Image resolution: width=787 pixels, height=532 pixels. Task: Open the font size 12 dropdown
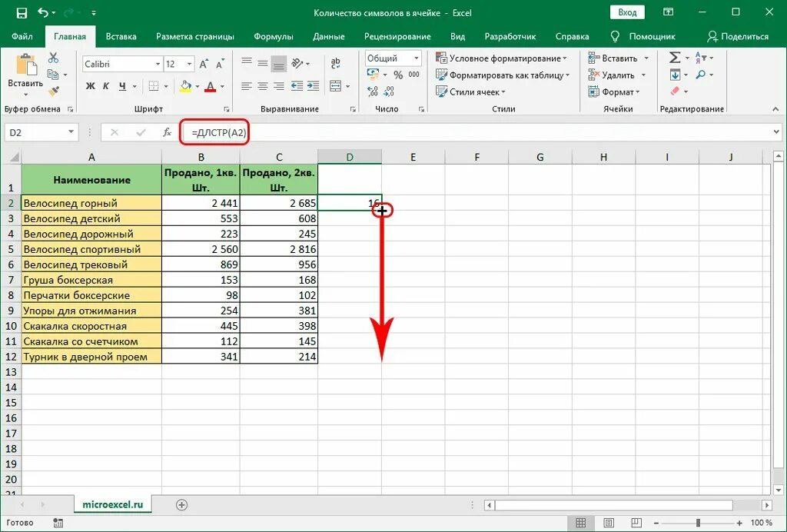190,65
